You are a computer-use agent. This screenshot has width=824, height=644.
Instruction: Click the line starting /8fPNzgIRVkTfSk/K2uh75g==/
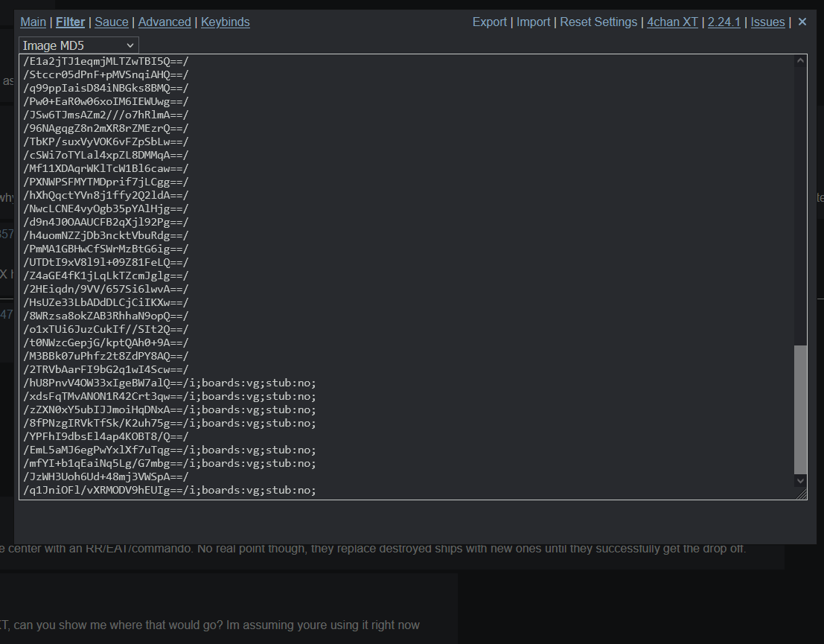coord(170,423)
